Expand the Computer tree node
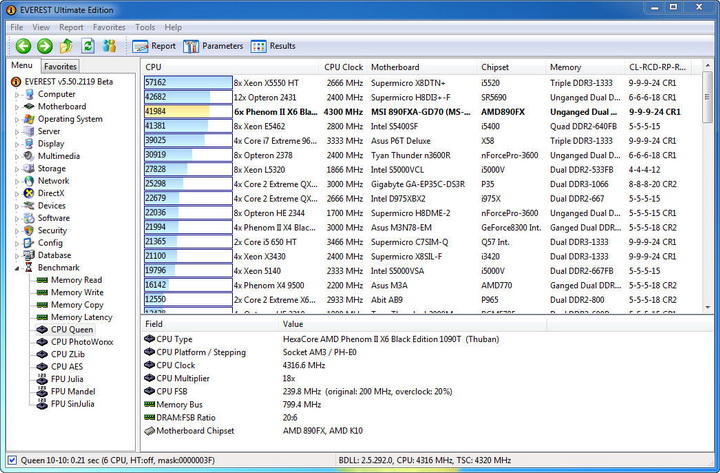 point(17,95)
